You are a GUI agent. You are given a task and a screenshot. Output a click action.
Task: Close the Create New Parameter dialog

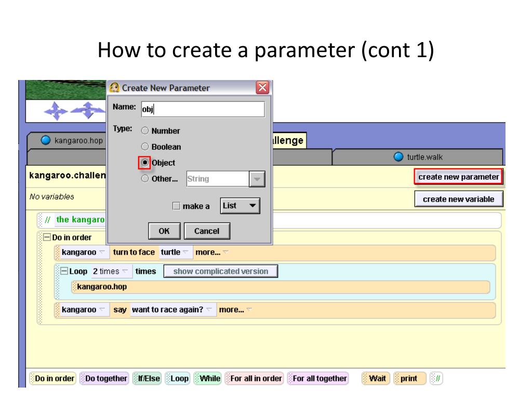(262, 87)
